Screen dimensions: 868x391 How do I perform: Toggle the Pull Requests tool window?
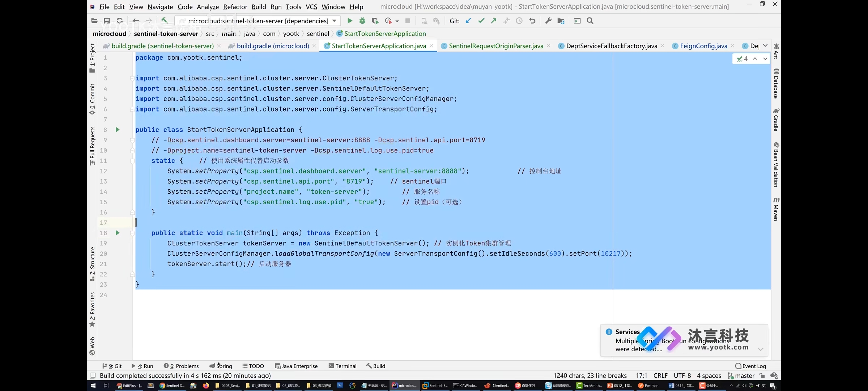pyautogui.click(x=92, y=146)
